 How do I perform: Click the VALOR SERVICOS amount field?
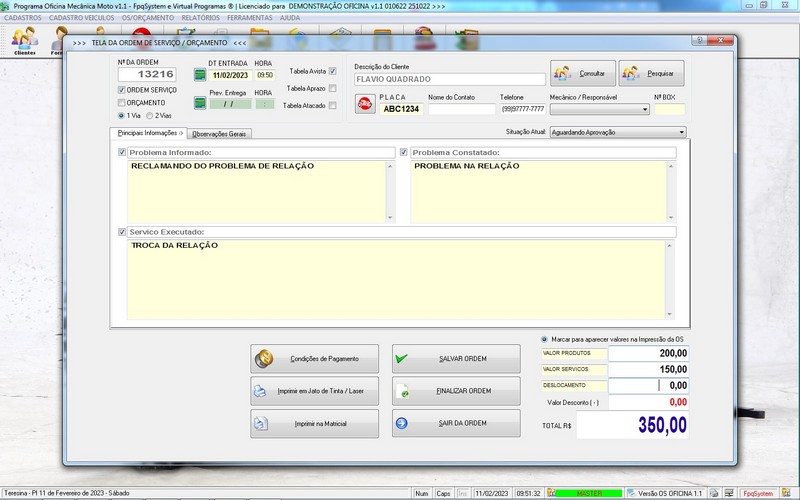click(x=648, y=369)
